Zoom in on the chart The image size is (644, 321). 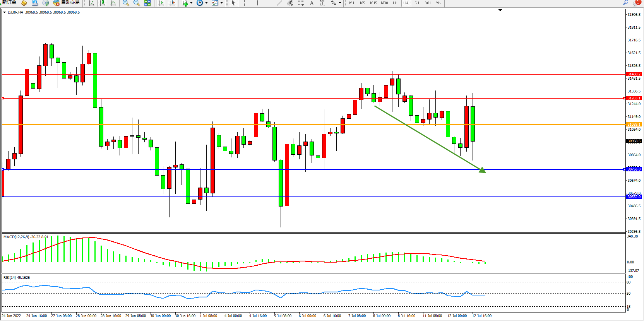[x=126, y=3]
